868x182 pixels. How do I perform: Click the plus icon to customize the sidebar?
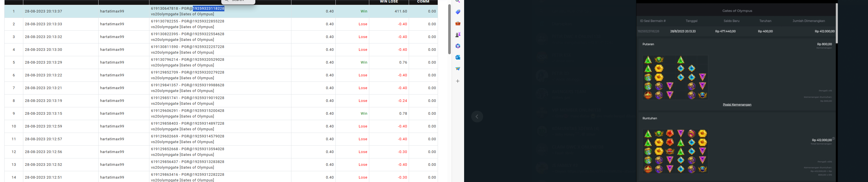(x=458, y=81)
